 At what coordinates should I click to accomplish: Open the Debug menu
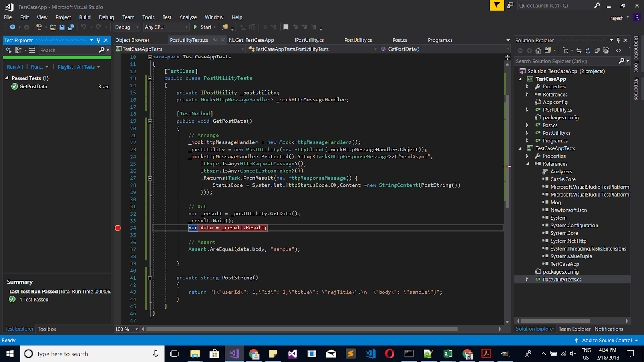pyautogui.click(x=106, y=17)
